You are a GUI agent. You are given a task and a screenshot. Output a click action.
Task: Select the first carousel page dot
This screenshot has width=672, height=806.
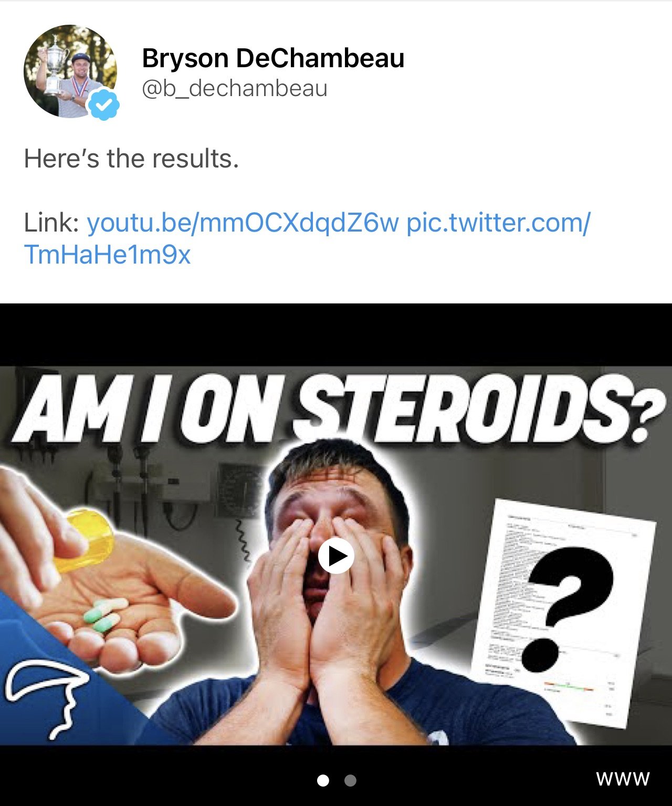323,781
